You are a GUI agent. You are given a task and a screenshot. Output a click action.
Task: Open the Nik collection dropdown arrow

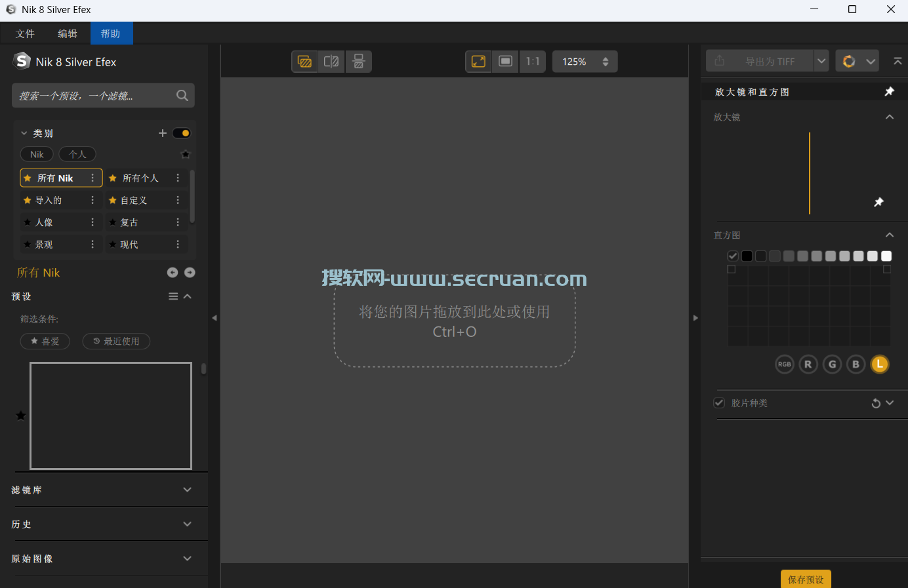click(871, 62)
